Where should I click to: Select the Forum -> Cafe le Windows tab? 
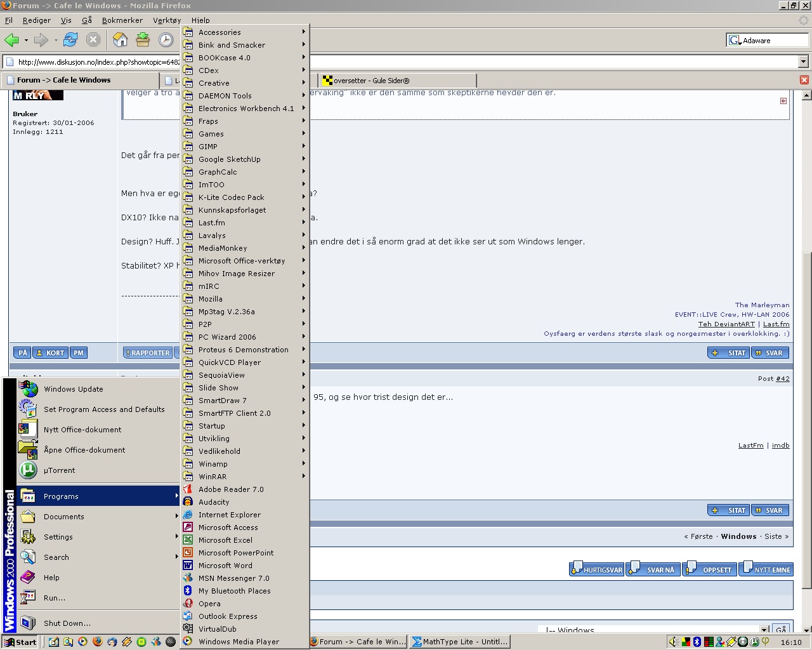click(80, 80)
